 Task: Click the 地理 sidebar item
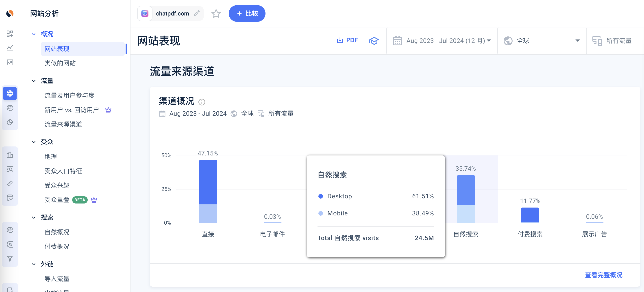(x=51, y=157)
